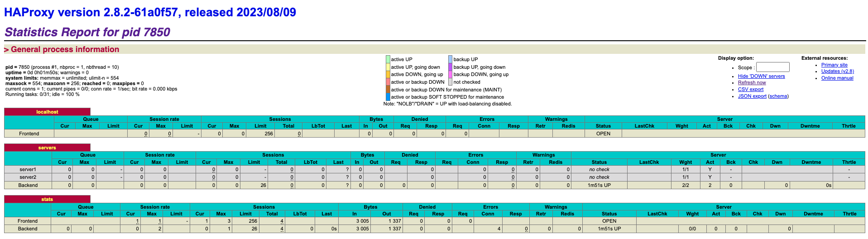Click the orange 'active DOWN, going up' swatch
The width and height of the screenshot is (868, 239).
(x=388, y=74)
